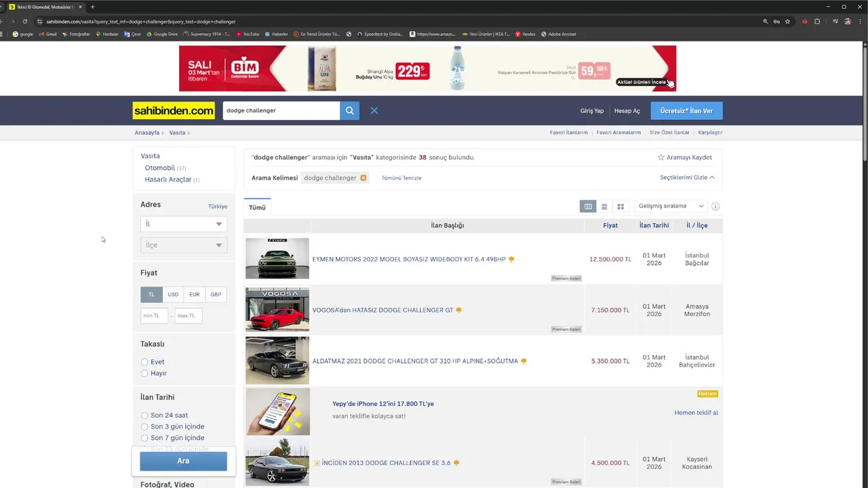Open a new Chrome tab
Image resolution: width=868 pixels, height=488 pixels.
tap(92, 7)
